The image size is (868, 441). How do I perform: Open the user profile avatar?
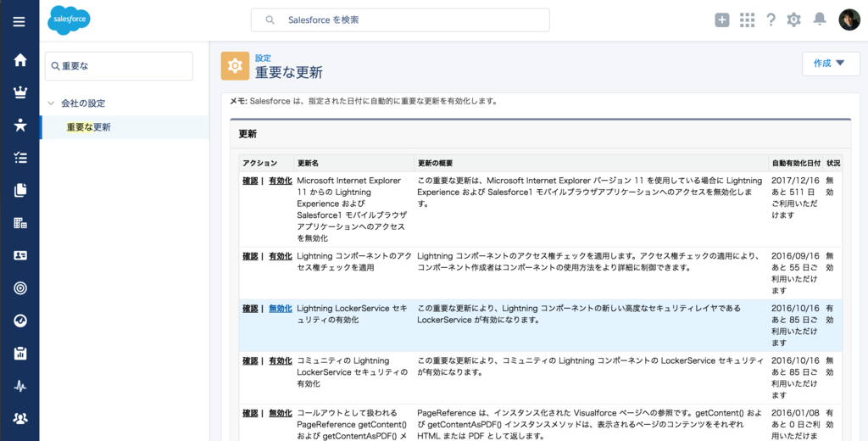pos(849,20)
